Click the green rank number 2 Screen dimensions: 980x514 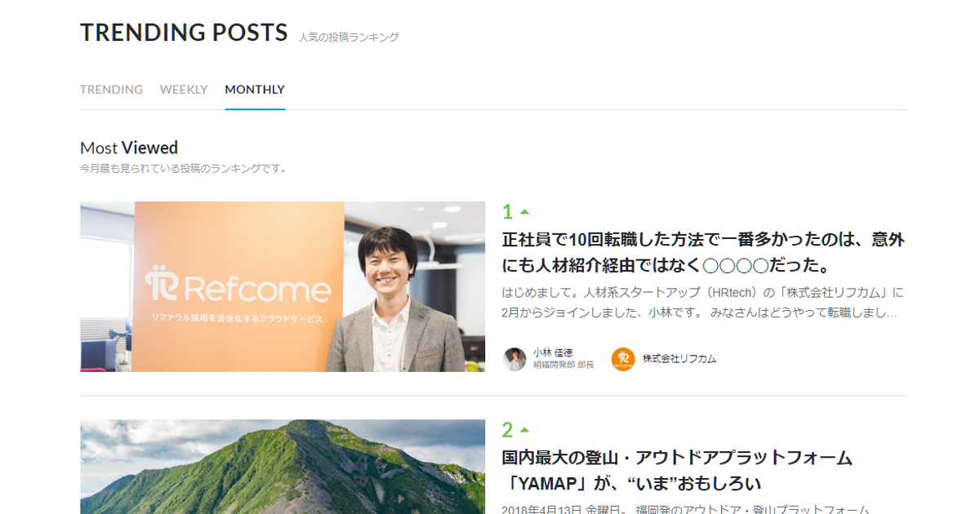tap(507, 430)
